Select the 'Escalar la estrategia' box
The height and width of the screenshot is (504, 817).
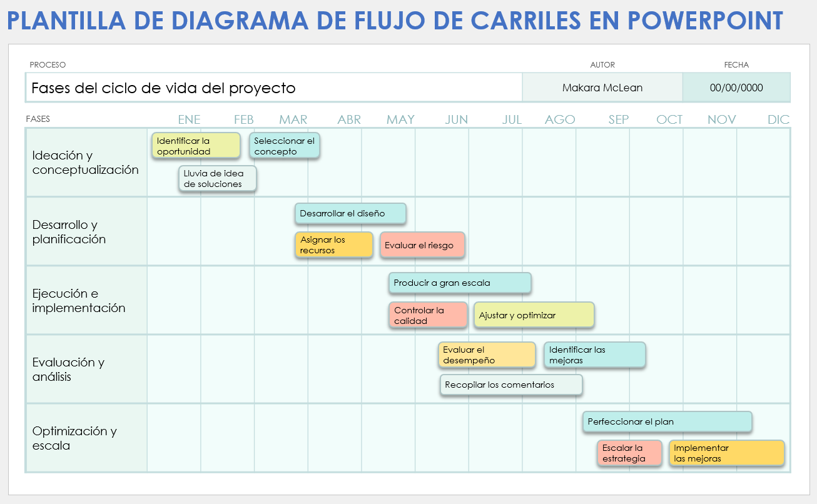click(629, 453)
